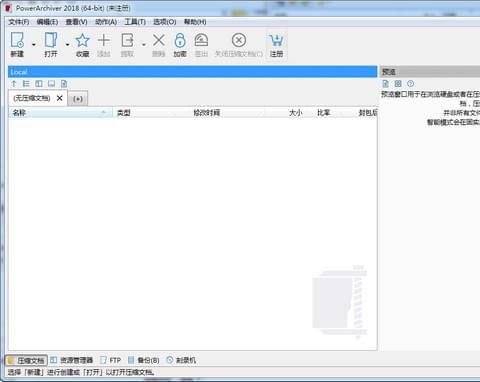Sort by the 类型 column header
Viewport: 480px width, 382px height.
point(151,113)
